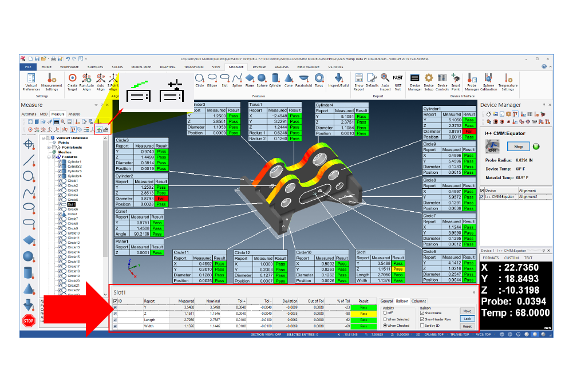Viewport: 573px width, 392px height.
Task: Click the Stop button in Device Manager
Action: pyautogui.click(x=518, y=146)
